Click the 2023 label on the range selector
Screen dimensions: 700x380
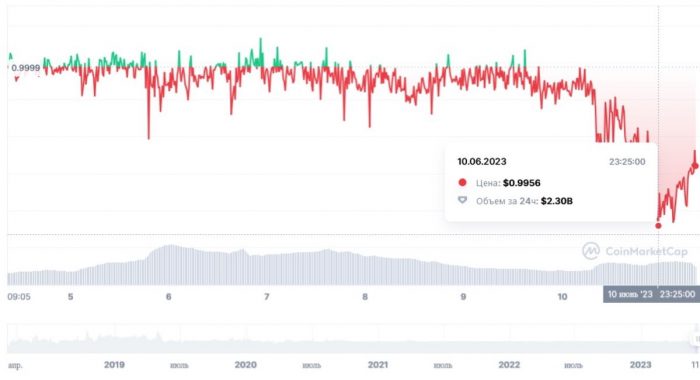641,365
